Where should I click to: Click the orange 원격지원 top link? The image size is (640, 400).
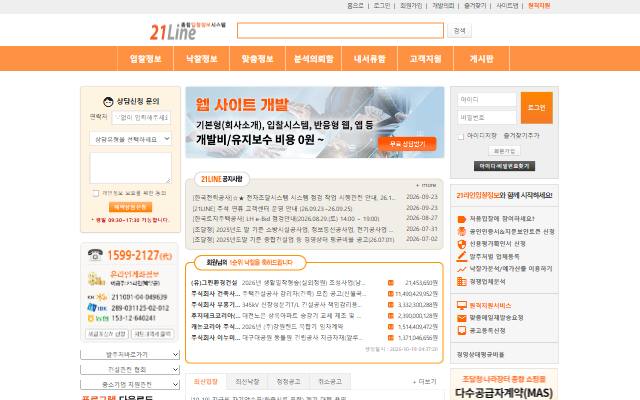tap(539, 6)
